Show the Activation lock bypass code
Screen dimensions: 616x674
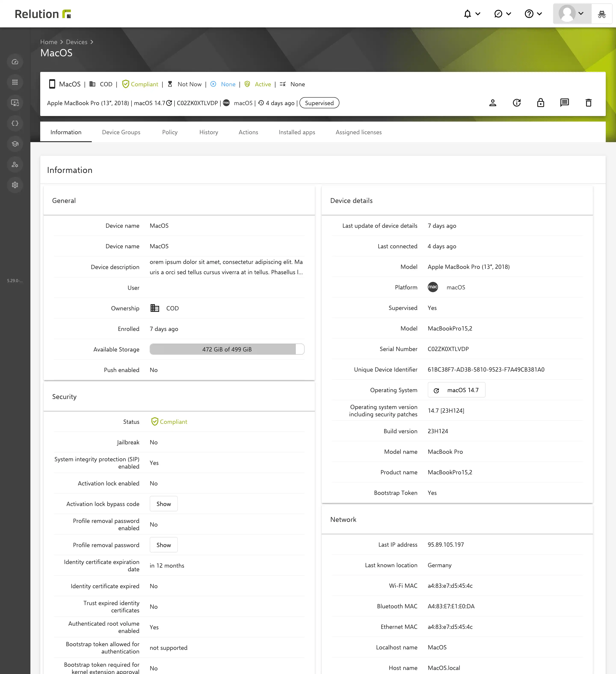click(164, 504)
